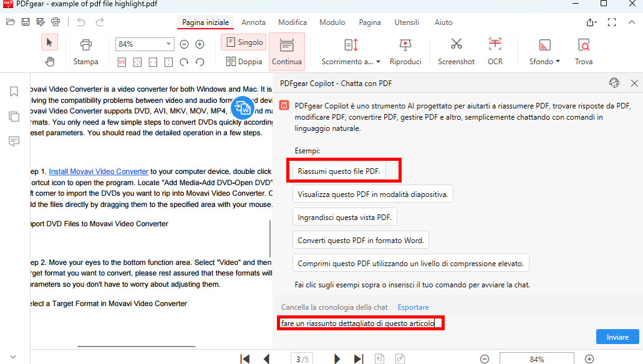
Task: Click the Copilot support headset icon
Action: click(x=614, y=84)
